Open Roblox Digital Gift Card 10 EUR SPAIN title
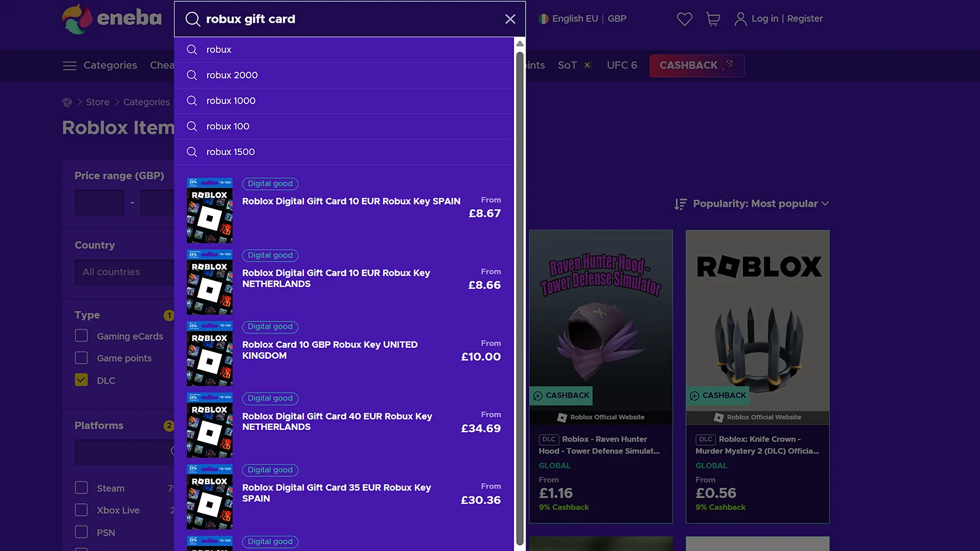The height and width of the screenshot is (551, 980). click(351, 201)
